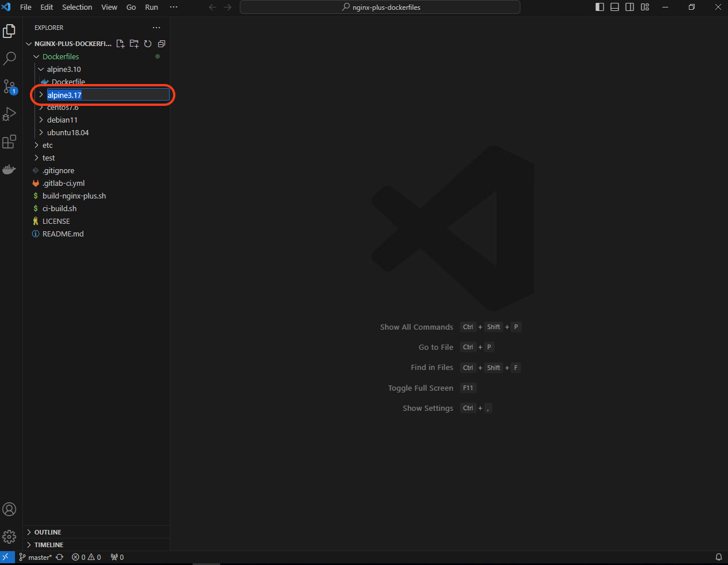Open the Run and Debug view

(x=9, y=114)
